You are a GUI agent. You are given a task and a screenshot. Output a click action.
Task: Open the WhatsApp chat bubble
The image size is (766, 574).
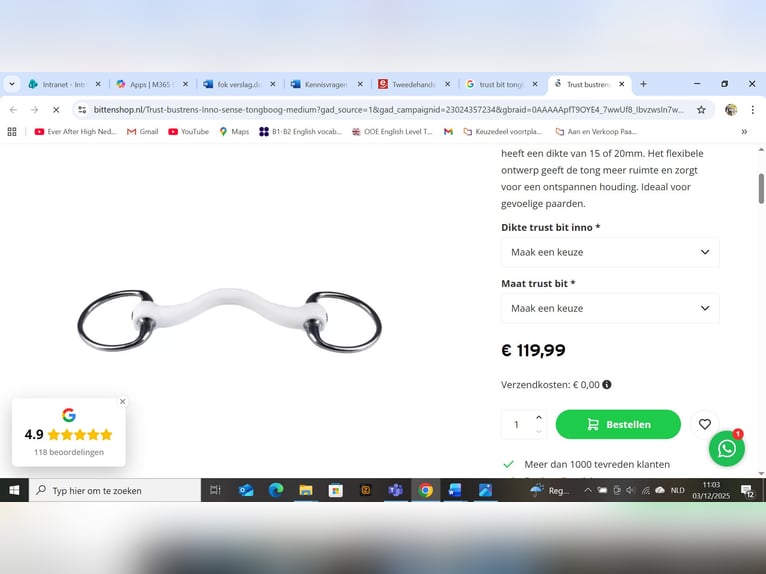tap(726, 448)
